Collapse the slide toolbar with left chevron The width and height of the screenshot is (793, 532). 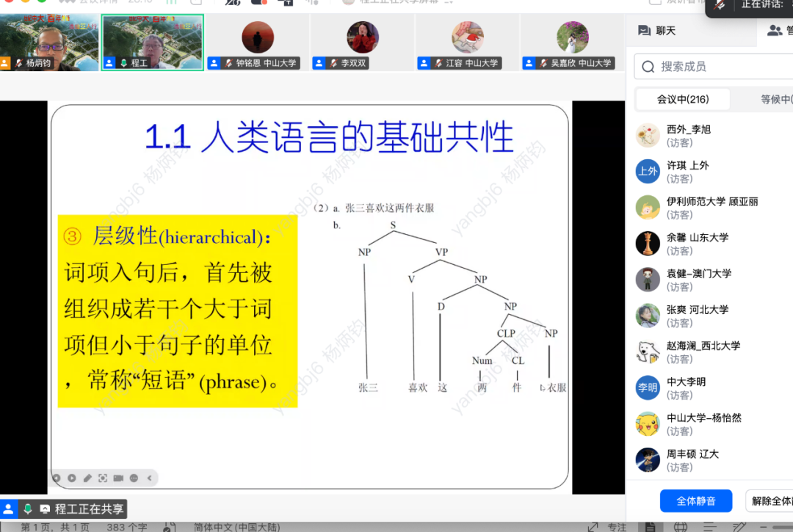point(149,478)
